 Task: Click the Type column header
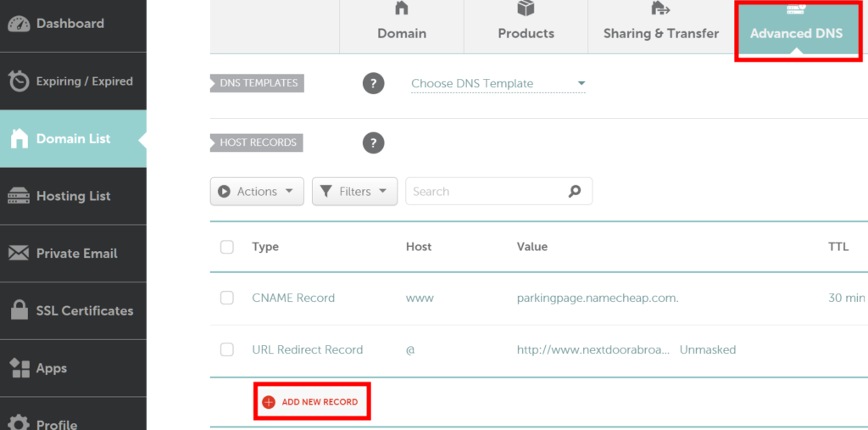[x=265, y=247]
